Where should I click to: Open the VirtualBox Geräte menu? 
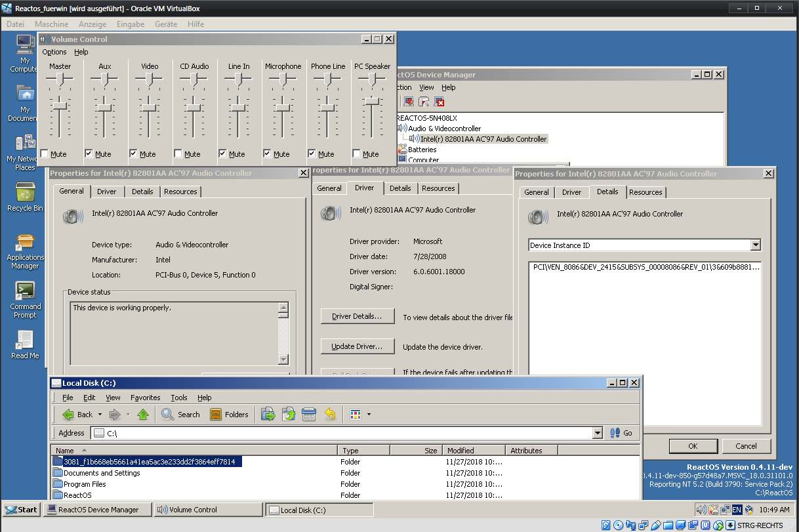coord(166,24)
